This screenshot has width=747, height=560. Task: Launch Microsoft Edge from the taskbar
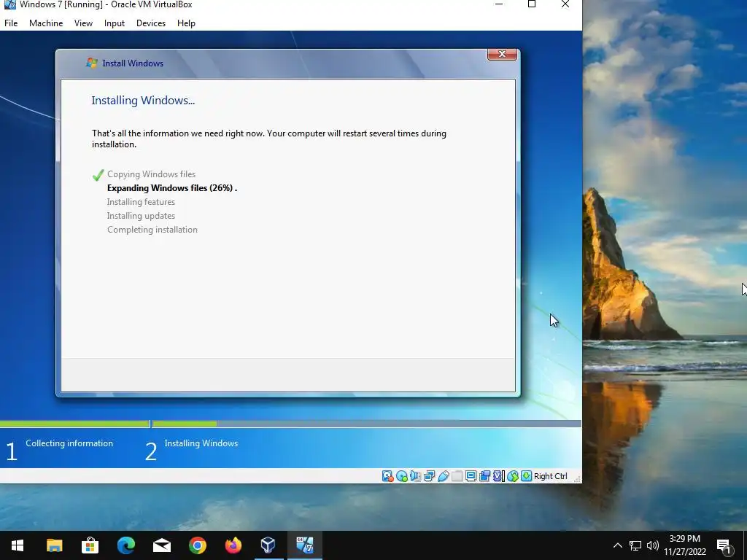(x=125, y=545)
